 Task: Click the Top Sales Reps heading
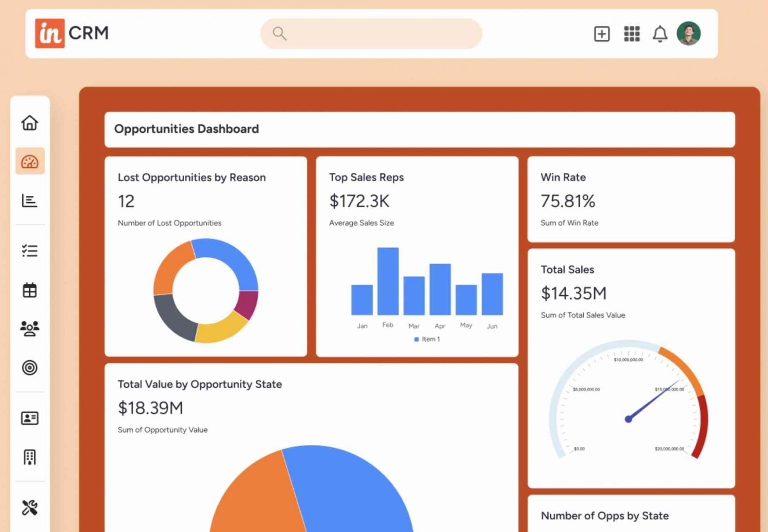click(x=366, y=177)
